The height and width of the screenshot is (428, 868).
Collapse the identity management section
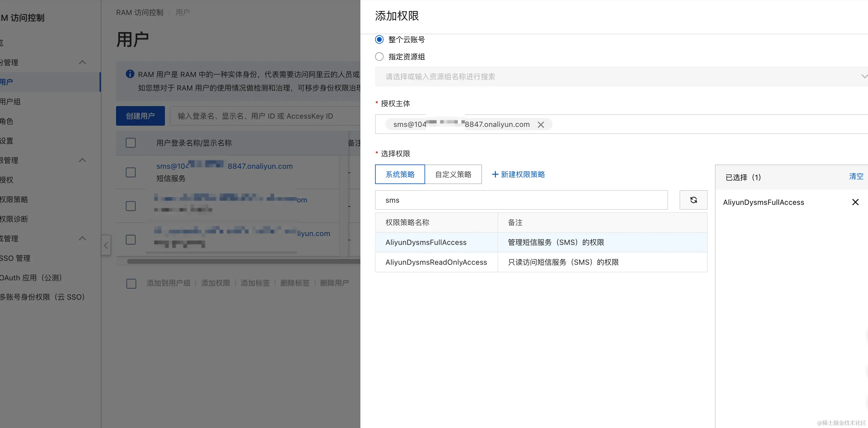pos(82,62)
